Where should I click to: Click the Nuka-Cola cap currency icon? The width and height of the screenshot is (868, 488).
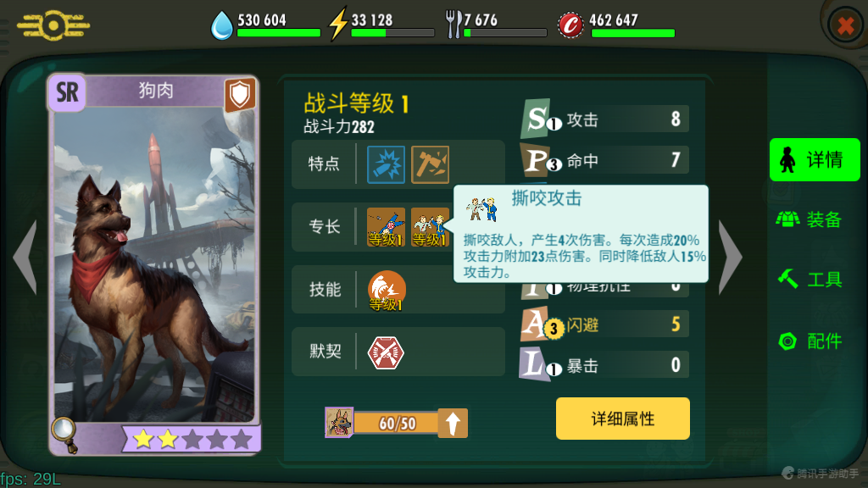click(570, 25)
